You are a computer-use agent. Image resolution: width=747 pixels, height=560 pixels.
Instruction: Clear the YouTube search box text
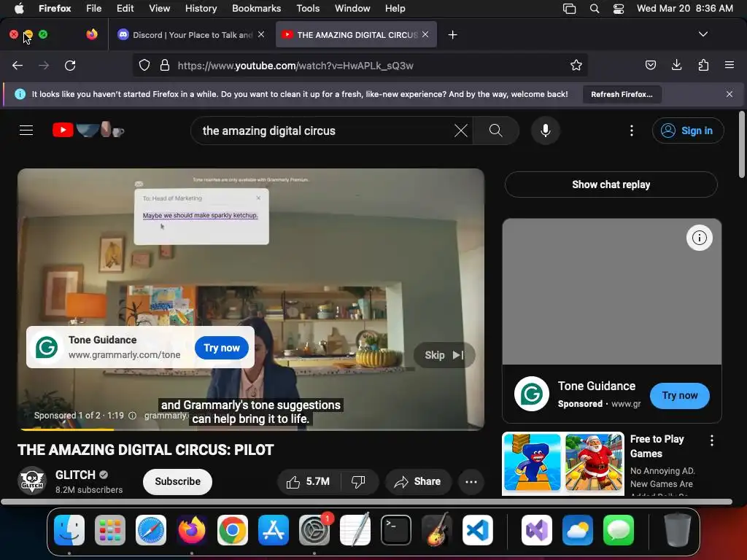[x=461, y=131]
